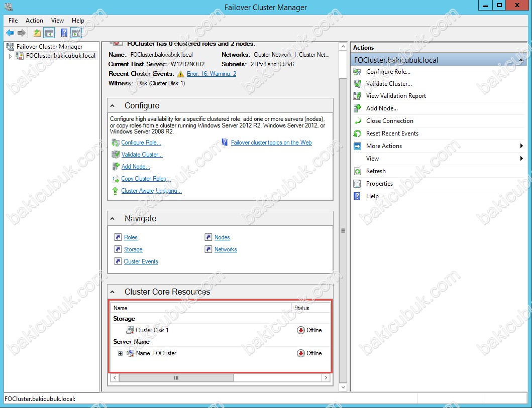Image resolution: width=532 pixels, height=408 pixels.
Task: Click the Add Node icon in Actions pane
Action: 357,108
